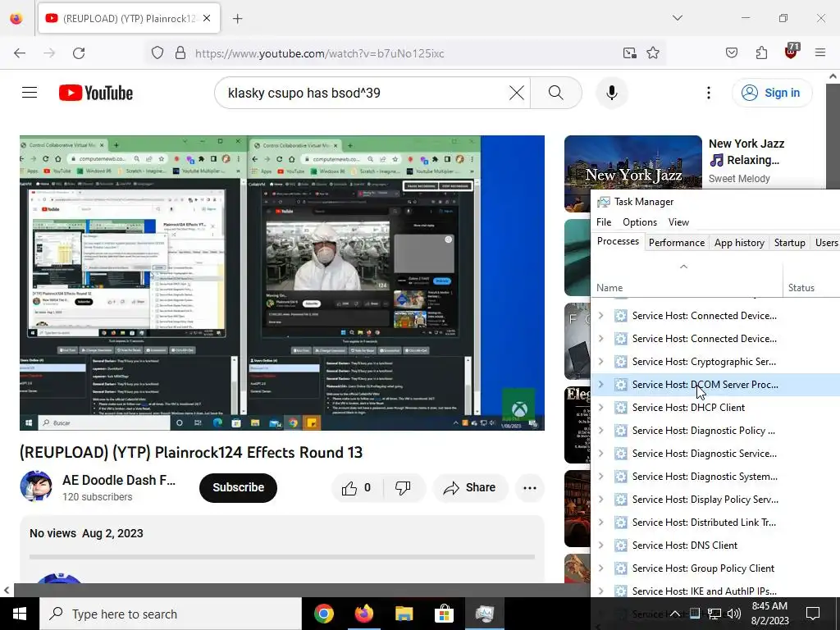The height and width of the screenshot is (630, 840).
Task: Switch to the App history tab
Action: 739,243
